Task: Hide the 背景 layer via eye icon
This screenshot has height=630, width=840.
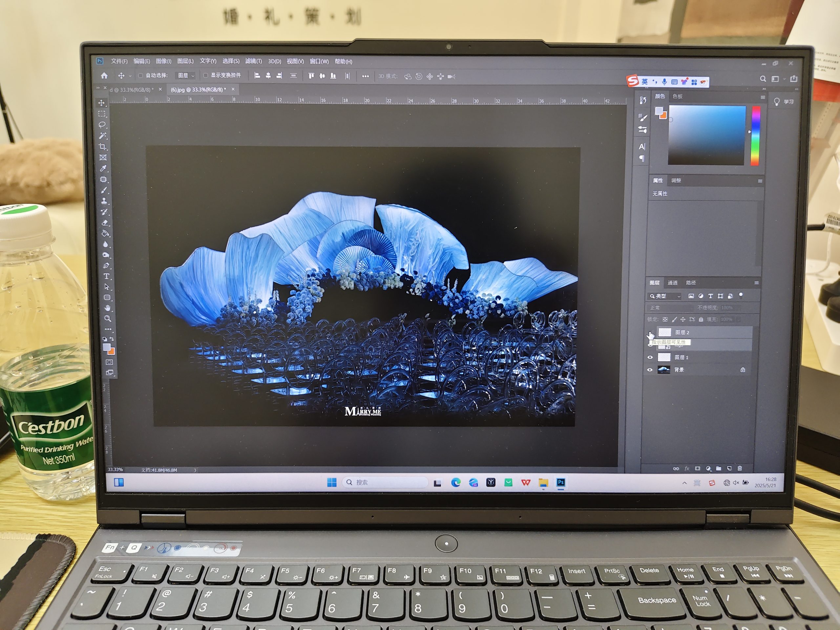Action: [x=650, y=369]
